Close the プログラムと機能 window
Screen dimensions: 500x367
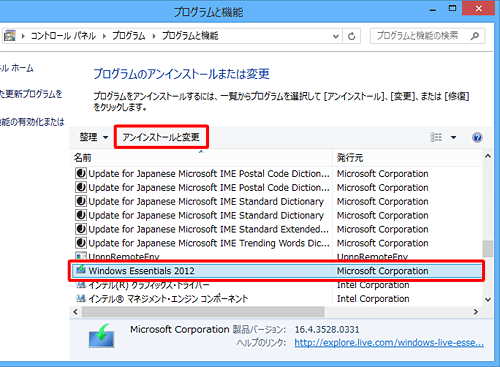[x=478, y=8]
